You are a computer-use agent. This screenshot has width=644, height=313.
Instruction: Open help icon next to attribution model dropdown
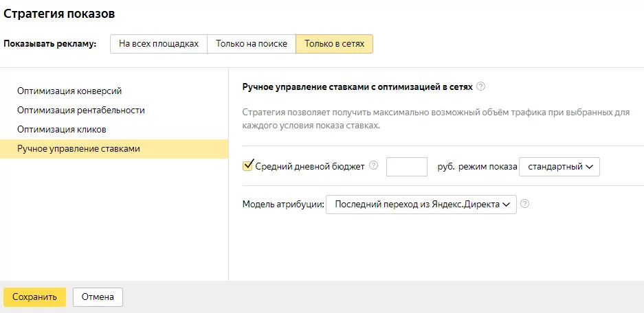point(524,203)
